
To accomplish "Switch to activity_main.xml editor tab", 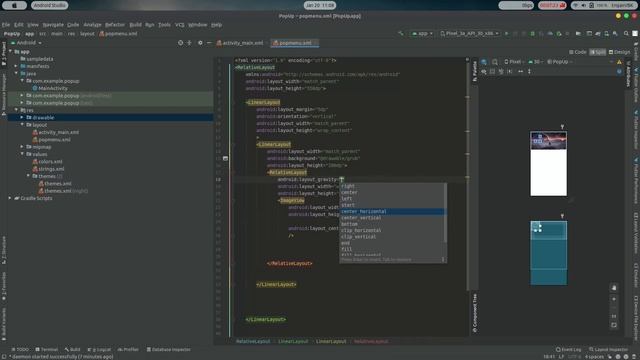I will 240,43.
